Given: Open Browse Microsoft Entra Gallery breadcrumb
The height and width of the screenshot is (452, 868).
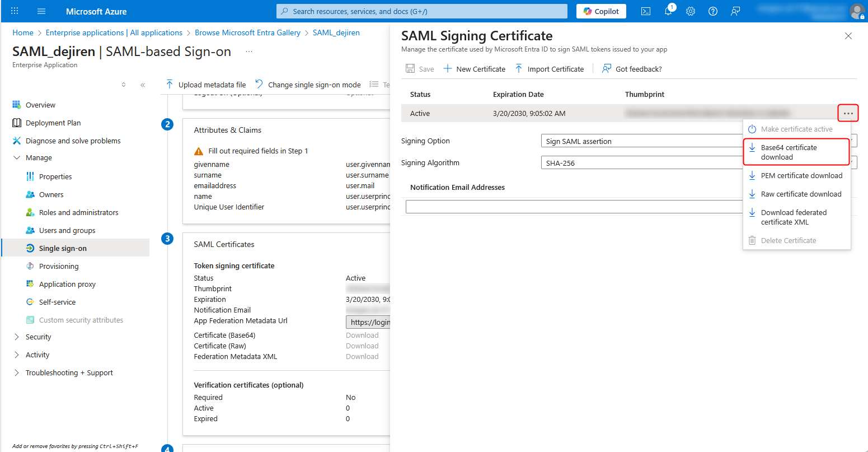Looking at the screenshot, I should (248, 32).
